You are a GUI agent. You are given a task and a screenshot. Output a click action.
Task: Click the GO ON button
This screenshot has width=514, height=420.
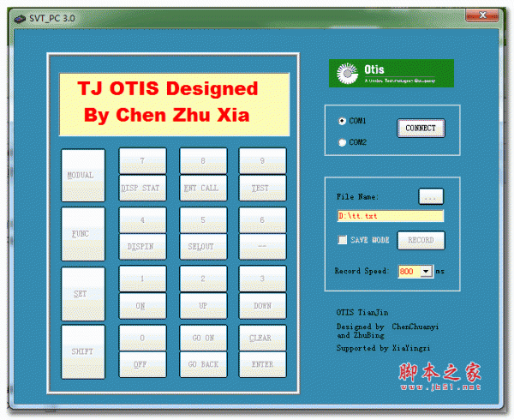(x=203, y=338)
